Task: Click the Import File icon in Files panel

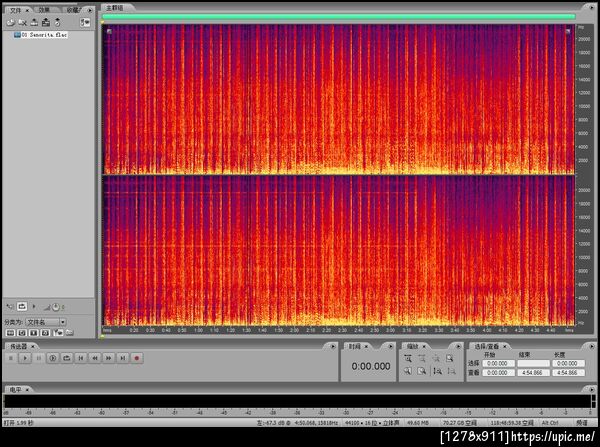Action: pyautogui.click(x=10, y=23)
